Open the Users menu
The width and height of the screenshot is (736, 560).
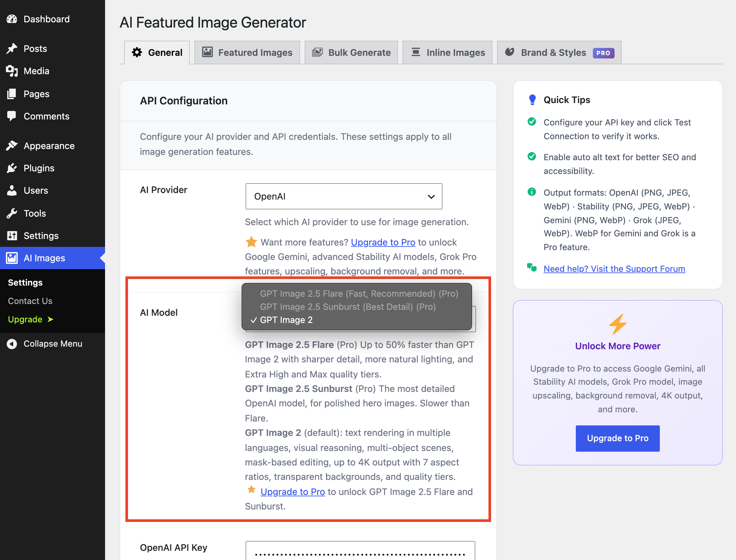[x=52, y=190]
